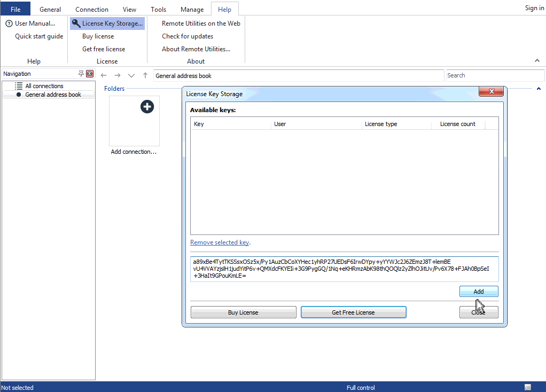The image size is (546, 392).
Task: Go up one level with the up arrow
Action: click(145, 76)
